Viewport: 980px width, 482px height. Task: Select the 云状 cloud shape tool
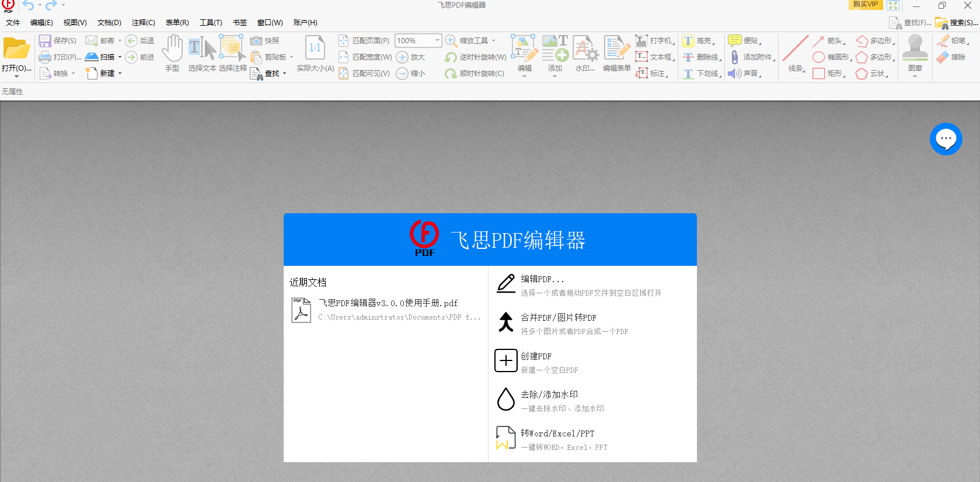click(871, 74)
